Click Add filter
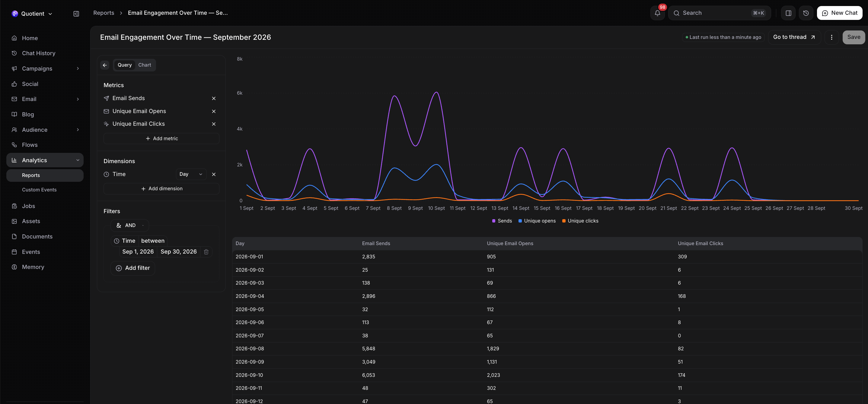This screenshot has height=404, width=868. tap(133, 268)
